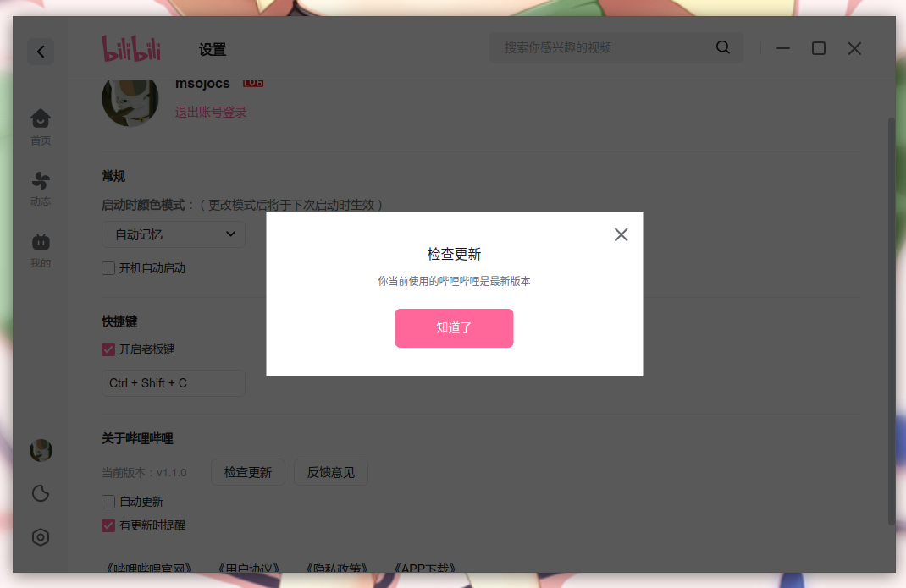The width and height of the screenshot is (906, 588).
Task: Click the 快捷键 section heading
Action: tap(119, 321)
